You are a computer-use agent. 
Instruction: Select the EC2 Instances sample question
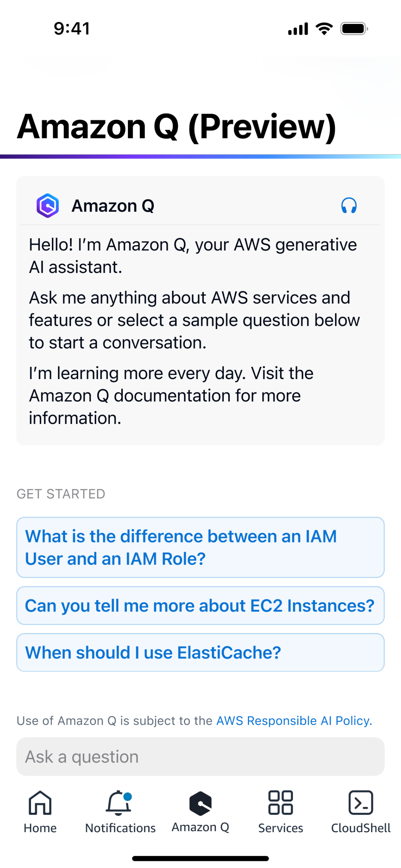[x=200, y=605]
